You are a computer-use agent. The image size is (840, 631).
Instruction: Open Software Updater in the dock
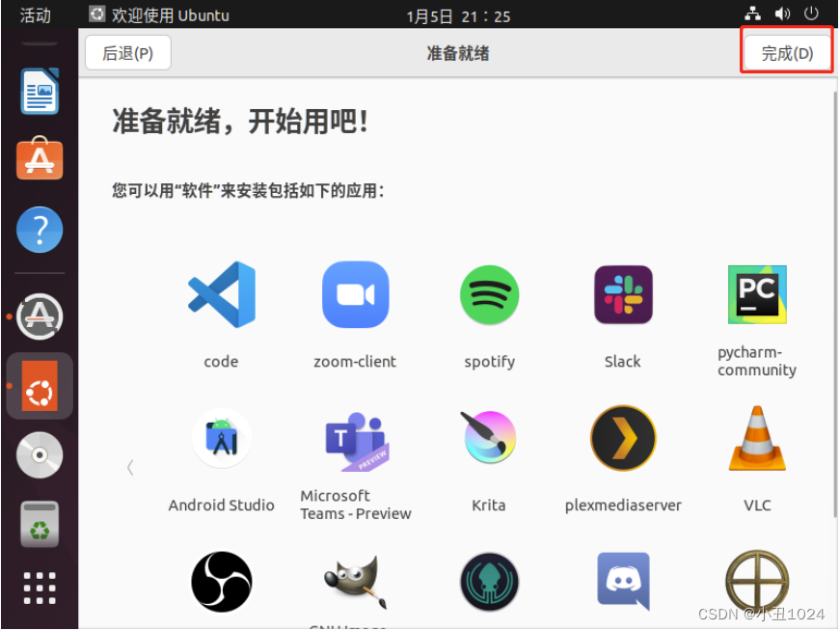[x=40, y=316]
